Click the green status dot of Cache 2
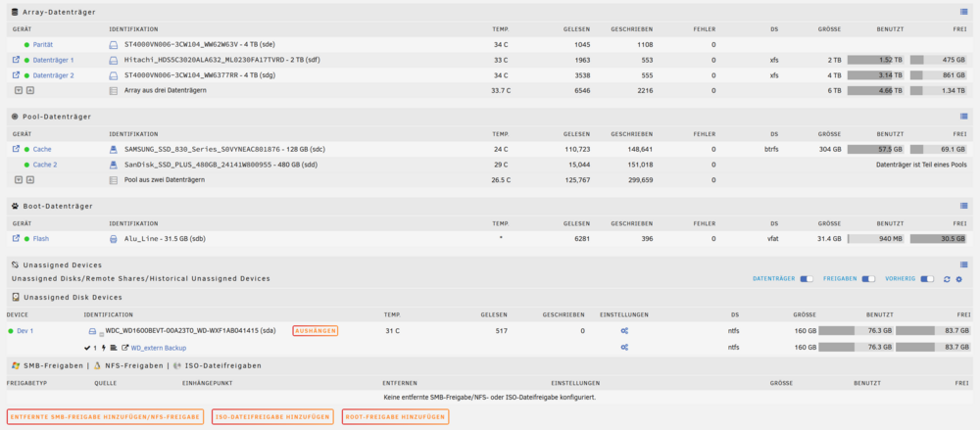This screenshot has width=980, height=430. [26, 165]
